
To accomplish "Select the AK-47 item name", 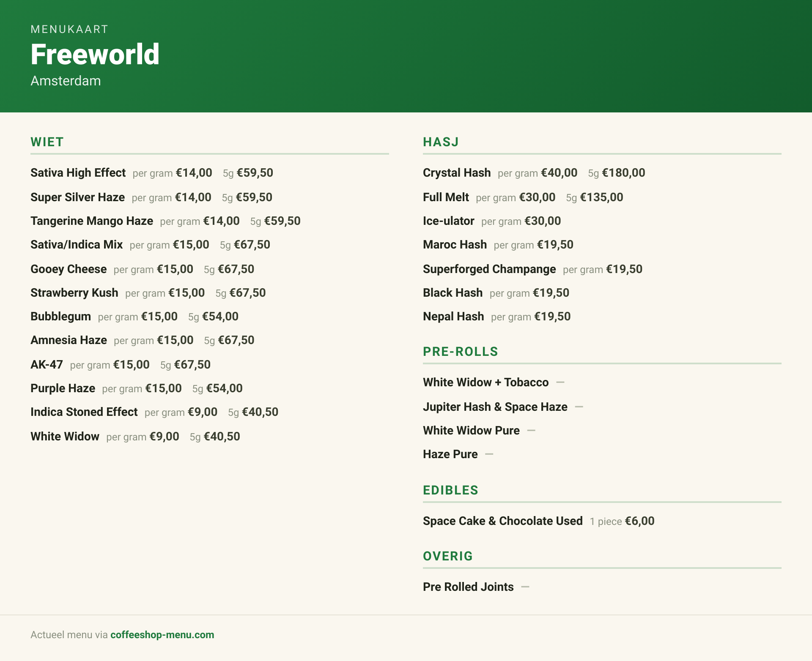I will click(x=47, y=365).
